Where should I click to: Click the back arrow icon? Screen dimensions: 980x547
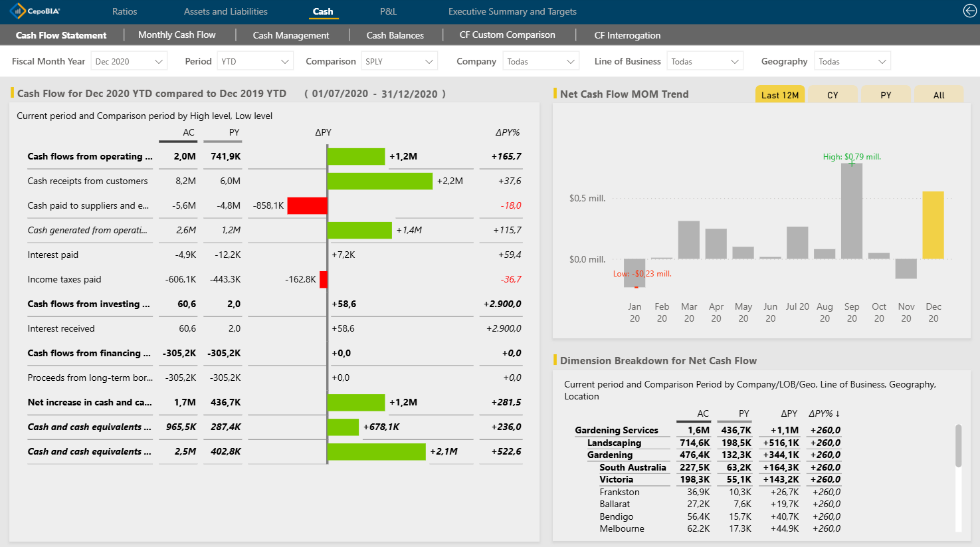pos(969,11)
